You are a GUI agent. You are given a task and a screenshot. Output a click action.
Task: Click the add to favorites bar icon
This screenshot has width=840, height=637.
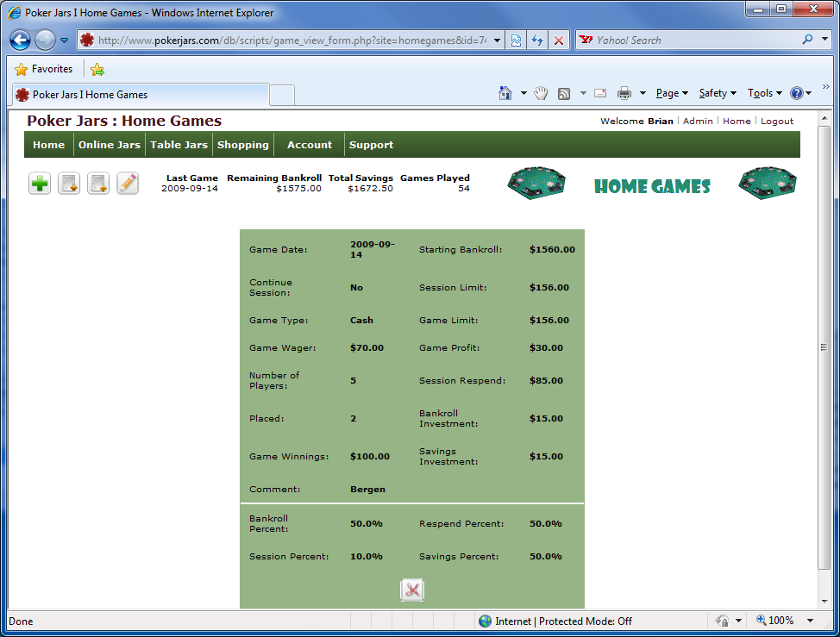[97, 69]
